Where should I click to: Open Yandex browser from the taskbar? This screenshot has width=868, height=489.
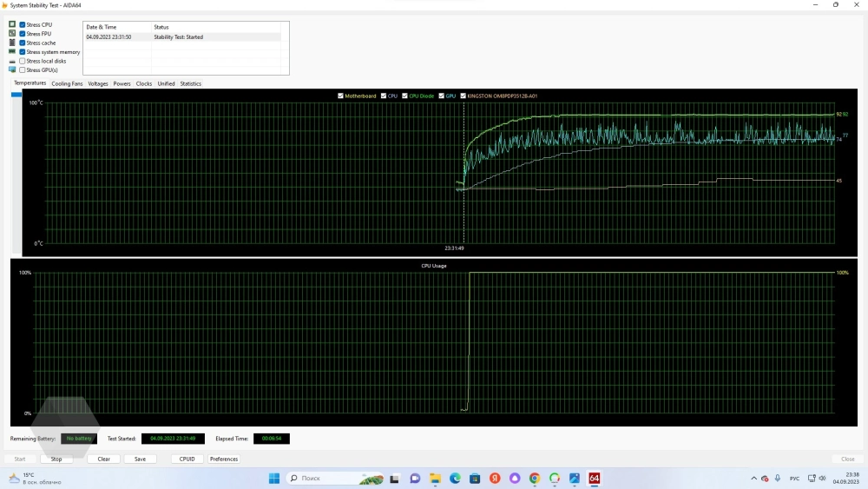[496, 479]
